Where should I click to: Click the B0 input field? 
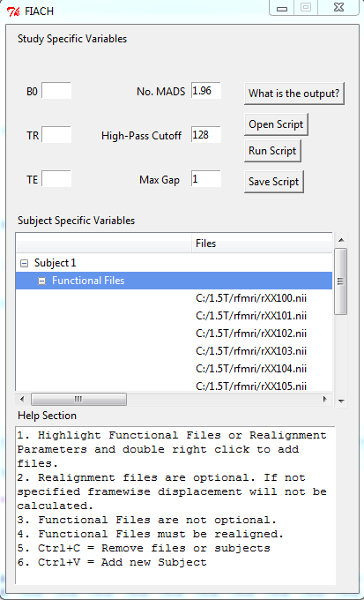56,91
